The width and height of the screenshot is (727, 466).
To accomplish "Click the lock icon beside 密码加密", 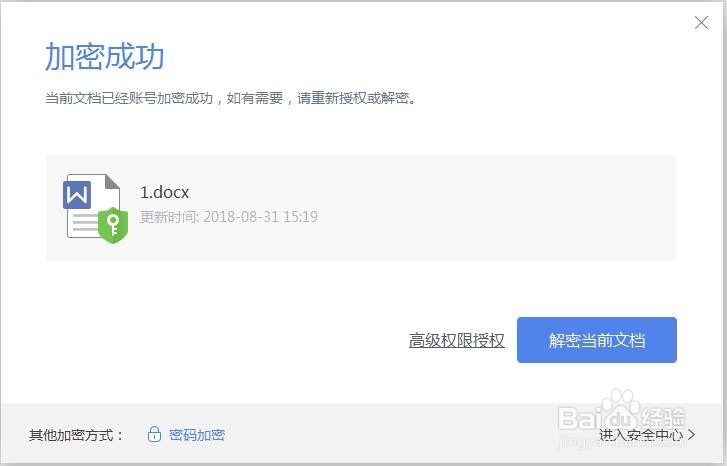I will click(x=154, y=434).
